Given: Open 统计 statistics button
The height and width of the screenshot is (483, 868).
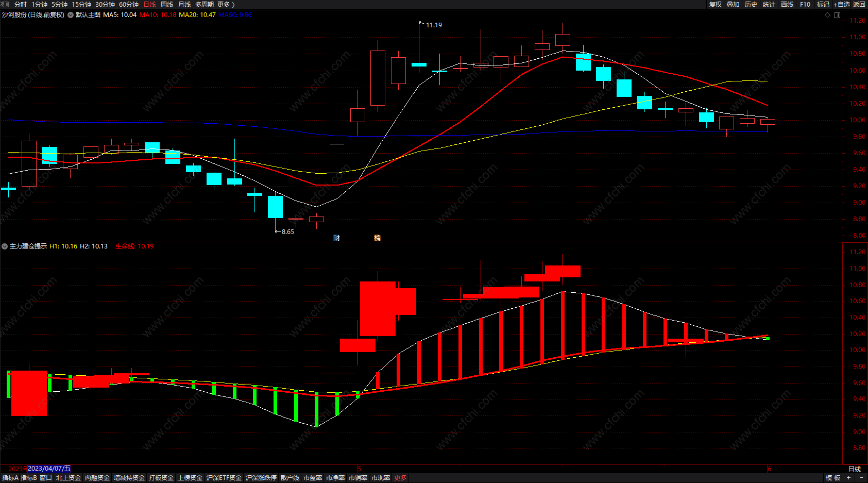Looking at the screenshot, I should point(769,4).
